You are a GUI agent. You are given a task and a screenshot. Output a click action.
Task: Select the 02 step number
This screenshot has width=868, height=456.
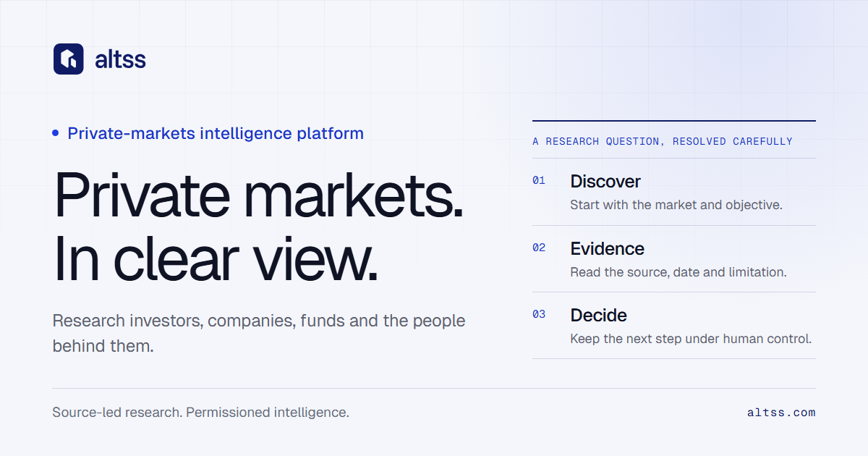(x=539, y=248)
